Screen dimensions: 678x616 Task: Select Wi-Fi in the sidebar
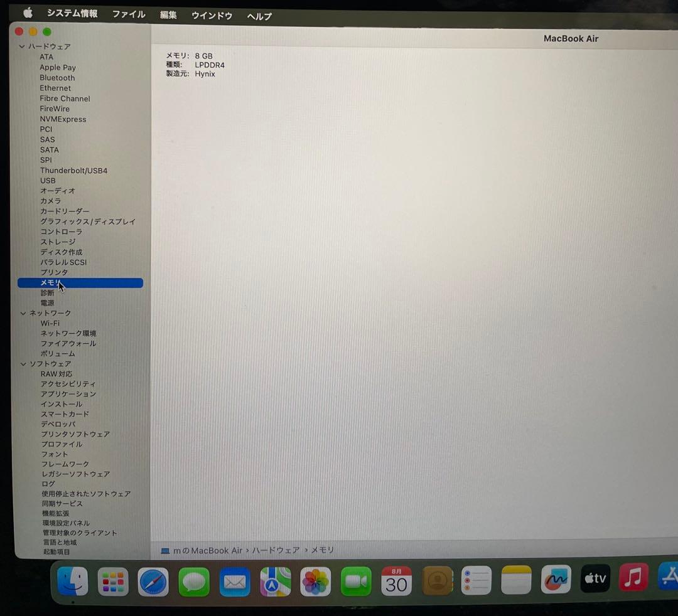[50, 323]
